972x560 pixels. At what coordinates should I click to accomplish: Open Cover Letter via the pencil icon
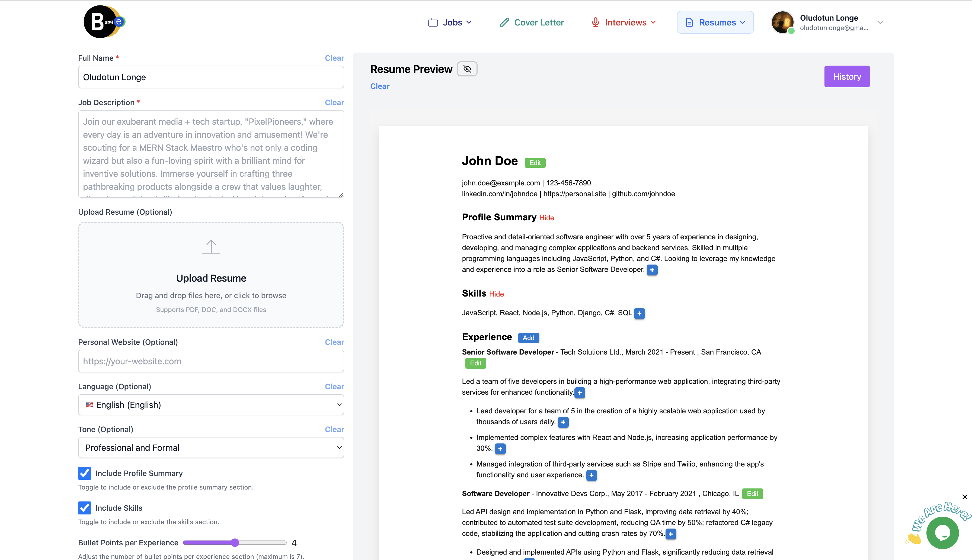point(504,22)
